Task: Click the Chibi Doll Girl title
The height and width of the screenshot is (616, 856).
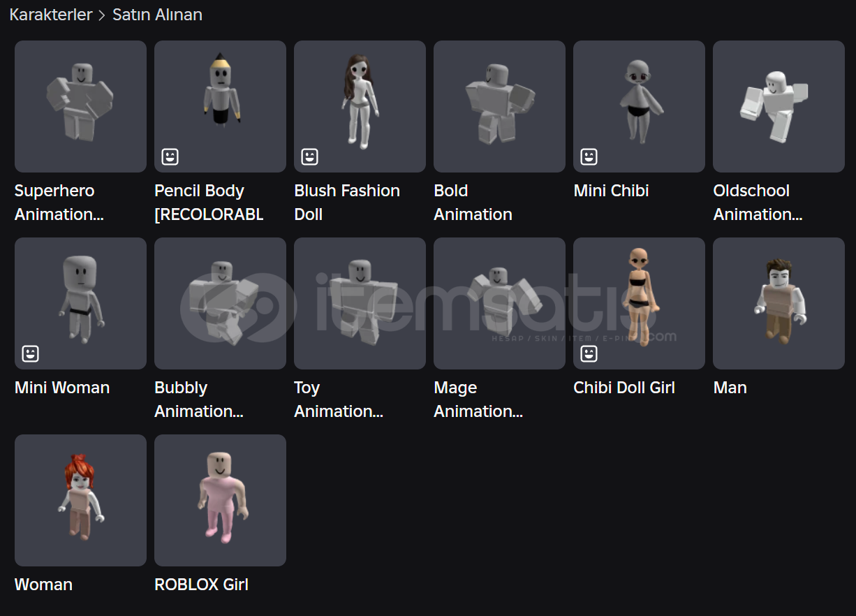Action: coord(624,388)
